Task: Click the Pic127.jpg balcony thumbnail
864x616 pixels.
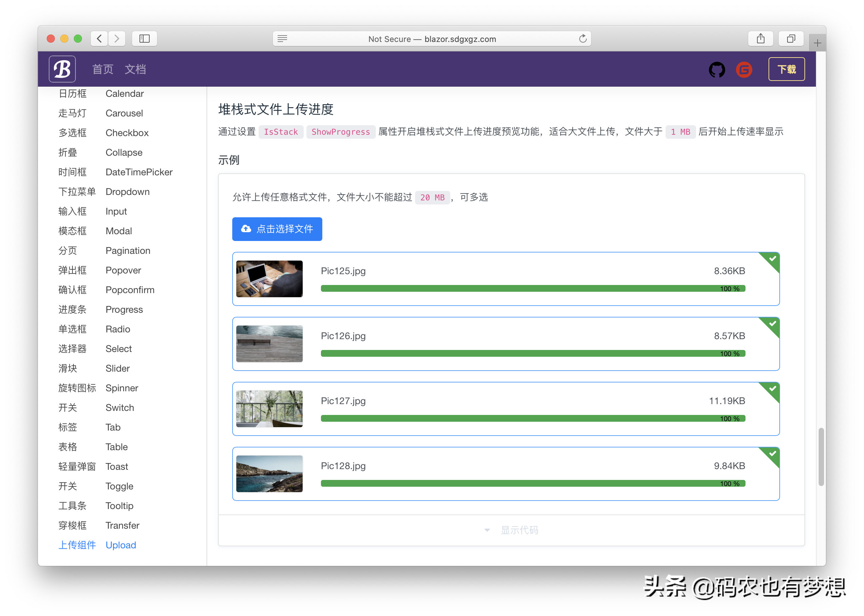Action: (x=269, y=409)
